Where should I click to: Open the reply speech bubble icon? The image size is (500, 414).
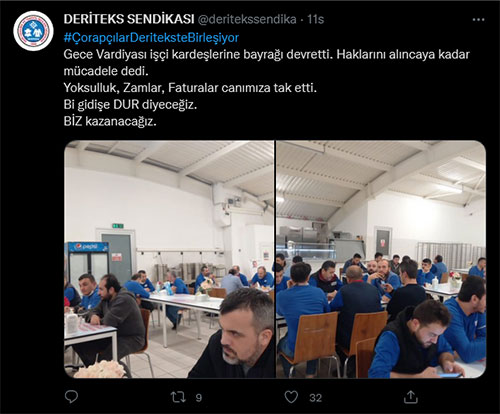[x=71, y=397]
